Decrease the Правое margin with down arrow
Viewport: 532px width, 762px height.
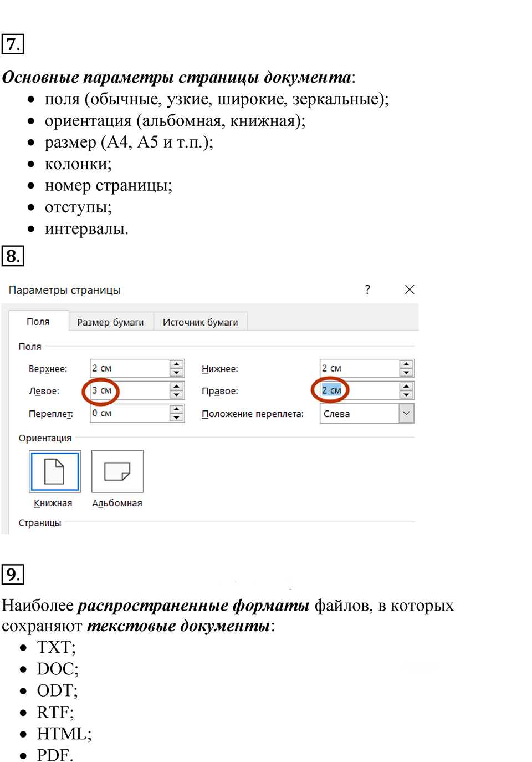pyautogui.click(x=406, y=395)
